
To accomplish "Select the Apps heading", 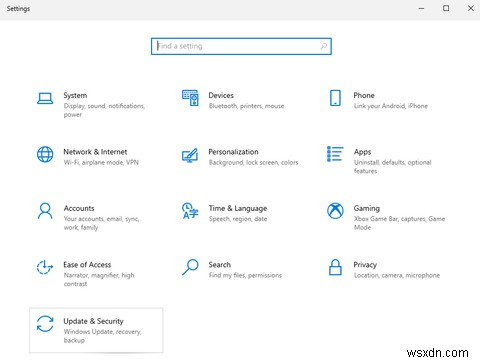I will coord(362,152).
